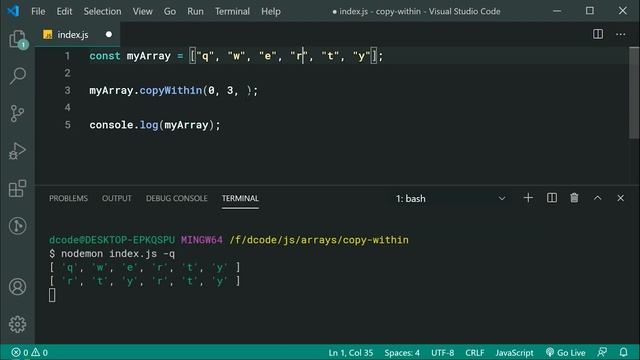Click terminal path /f/dcode/js/arrays/copy-within
This screenshot has width=640, height=360.
tap(319, 240)
